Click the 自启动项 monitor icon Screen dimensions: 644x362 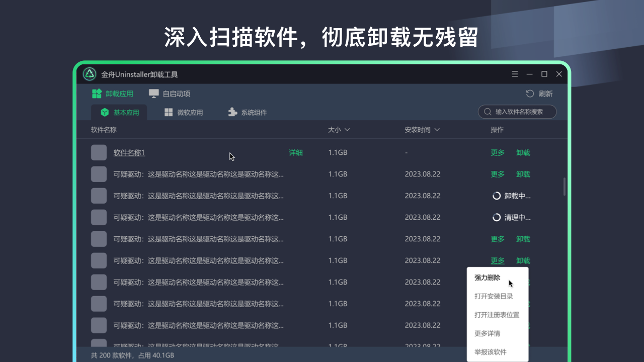click(153, 94)
